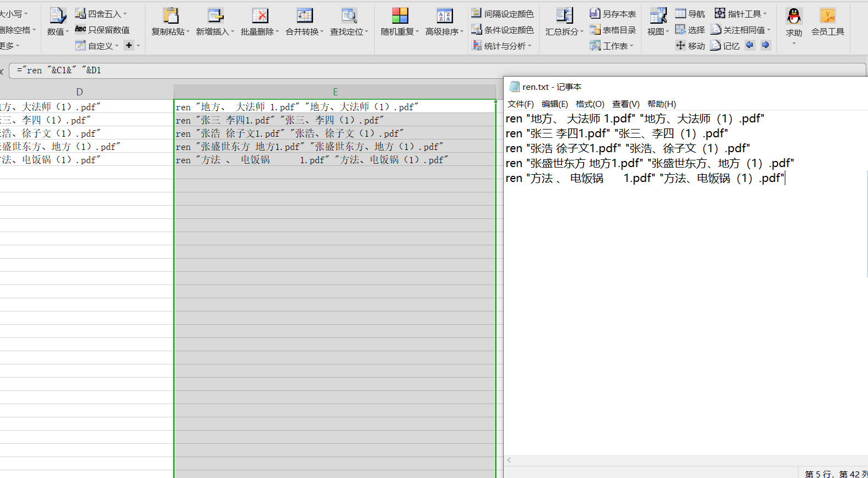Click the 表格目录 label
The image size is (868, 478).
coord(619,30)
